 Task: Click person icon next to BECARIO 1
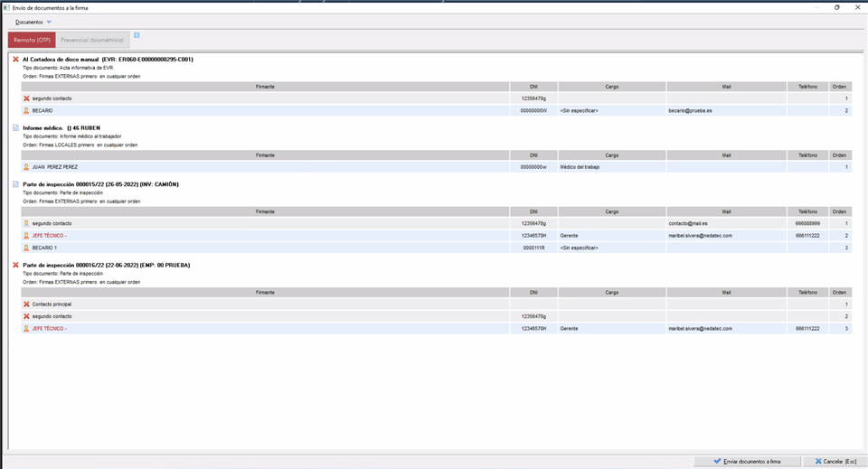pos(26,248)
